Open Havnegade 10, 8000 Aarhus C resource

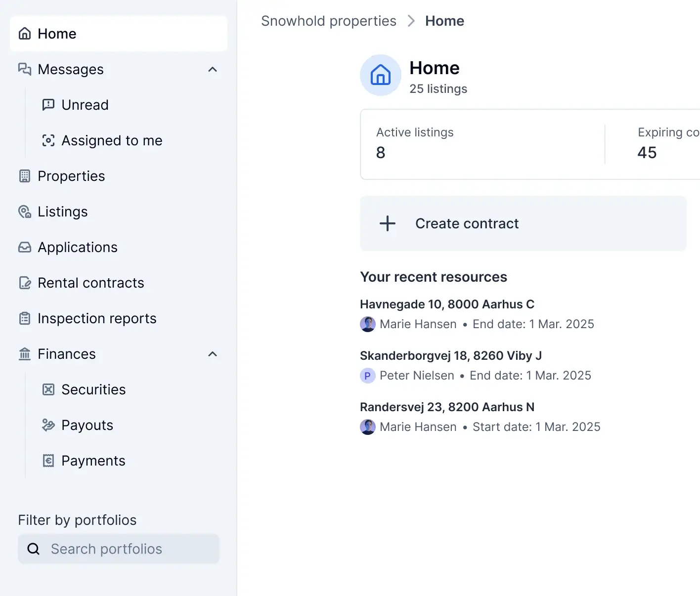pos(447,304)
